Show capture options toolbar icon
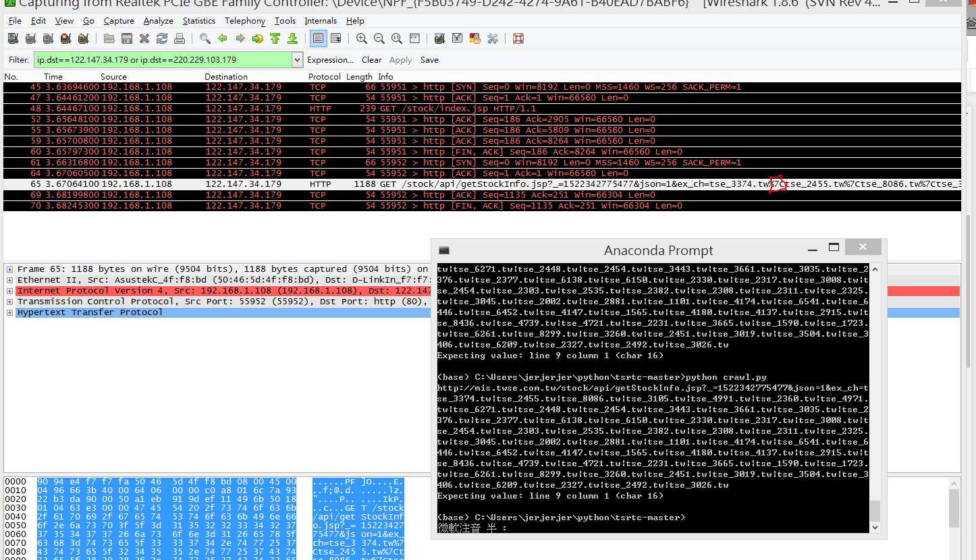976x560 pixels. (30, 38)
